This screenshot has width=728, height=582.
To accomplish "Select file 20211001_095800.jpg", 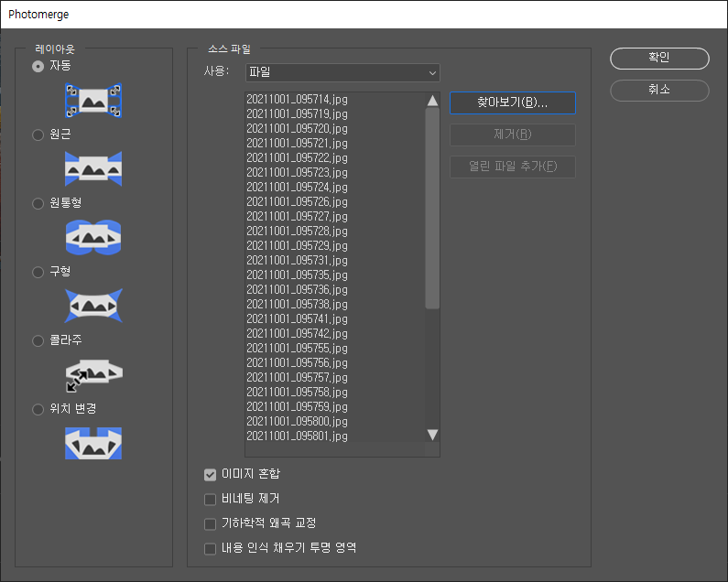I will pyautogui.click(x=297, y=422).
